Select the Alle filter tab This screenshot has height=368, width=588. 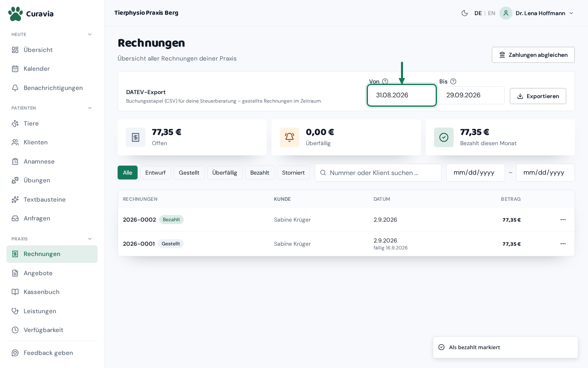(127, 173)
